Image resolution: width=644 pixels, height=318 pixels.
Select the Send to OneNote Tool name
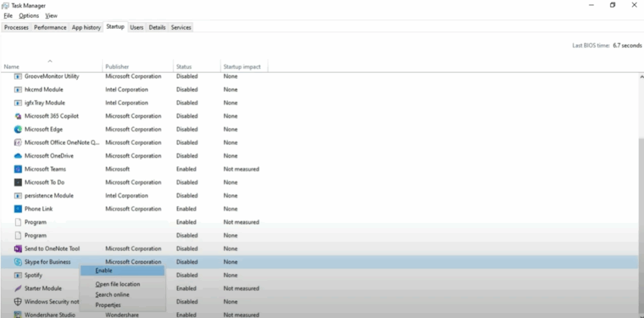click(52, 249)
